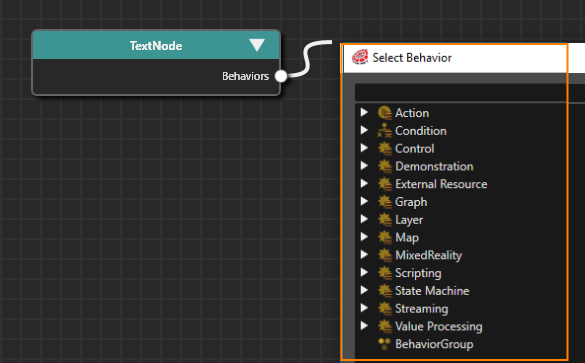Click the Select Behavior window logo icon

[360, 57]
